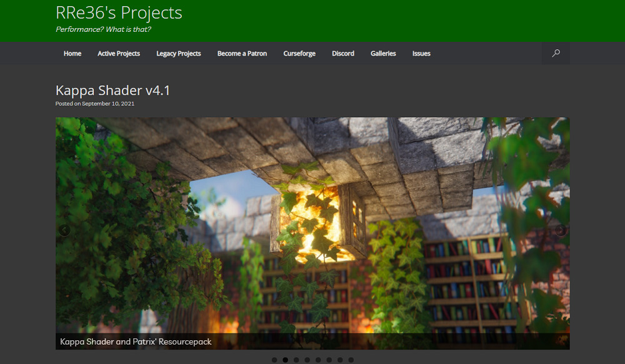Select the seventh slideshow dot
Viewport: 625px width, 364px height.
pos(340,360)
